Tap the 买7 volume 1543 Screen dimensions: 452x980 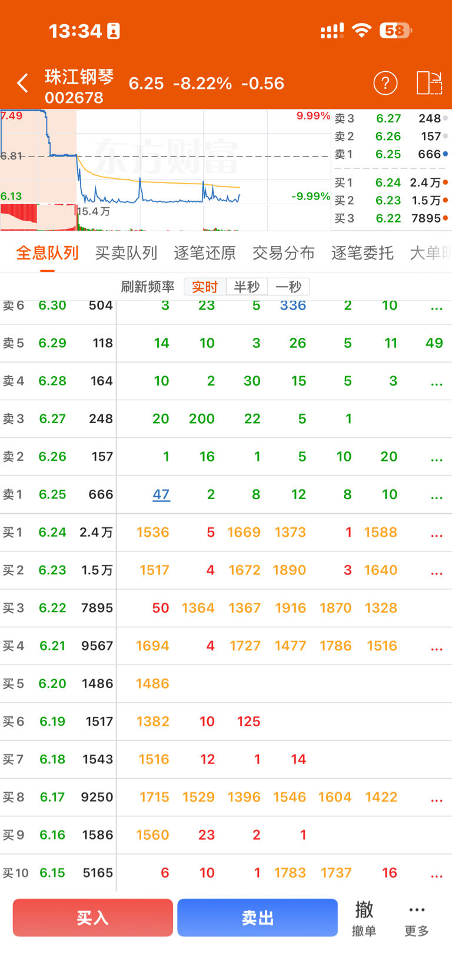(98, 759)
